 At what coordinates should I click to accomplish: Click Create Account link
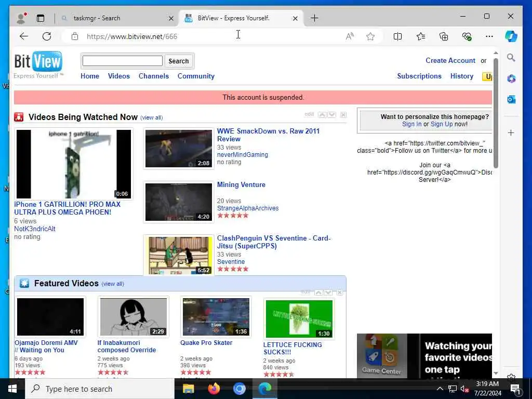[x=450, y=60]
